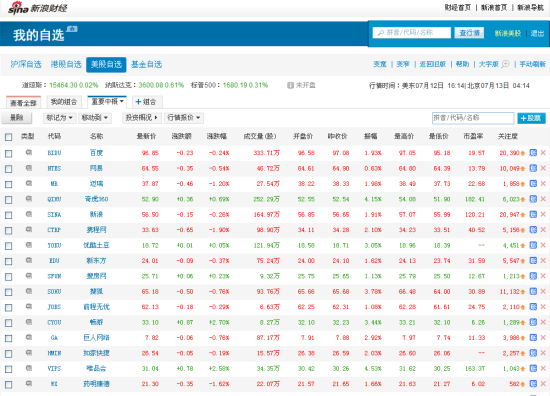Open the BIDU stock code link
The image size is (550, 396).
click(54, 153)
